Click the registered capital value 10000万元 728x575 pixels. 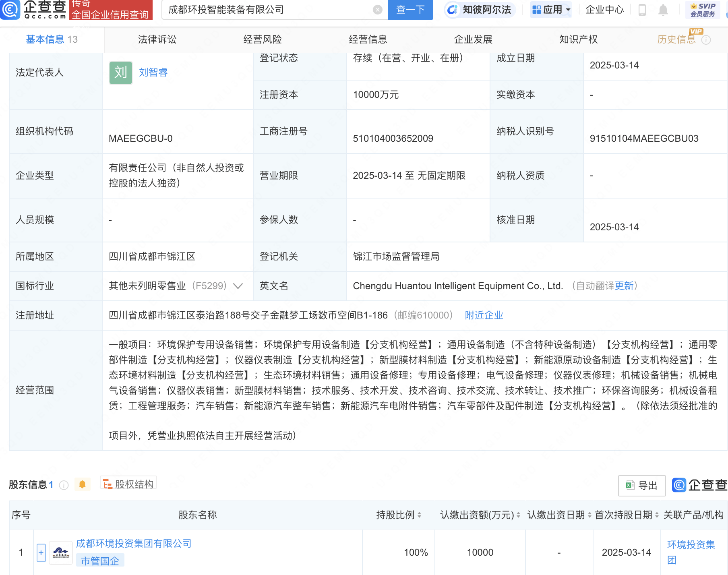coord(376,95)
